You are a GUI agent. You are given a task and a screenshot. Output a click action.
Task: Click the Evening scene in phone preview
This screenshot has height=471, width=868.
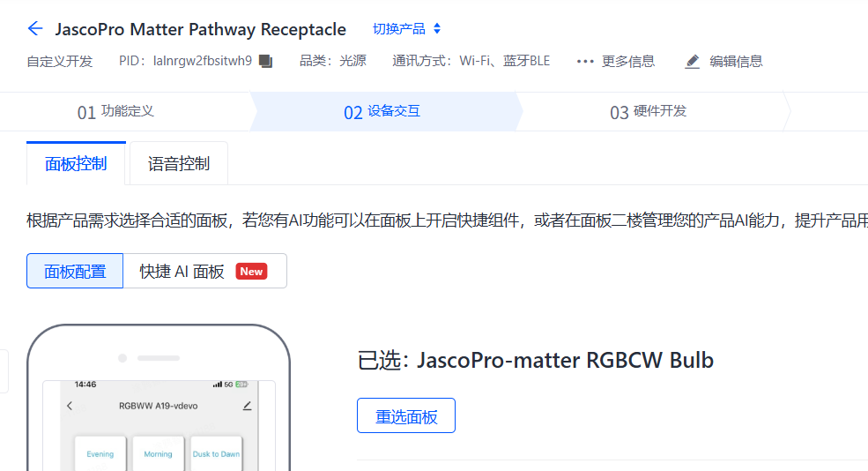point(100,454)
